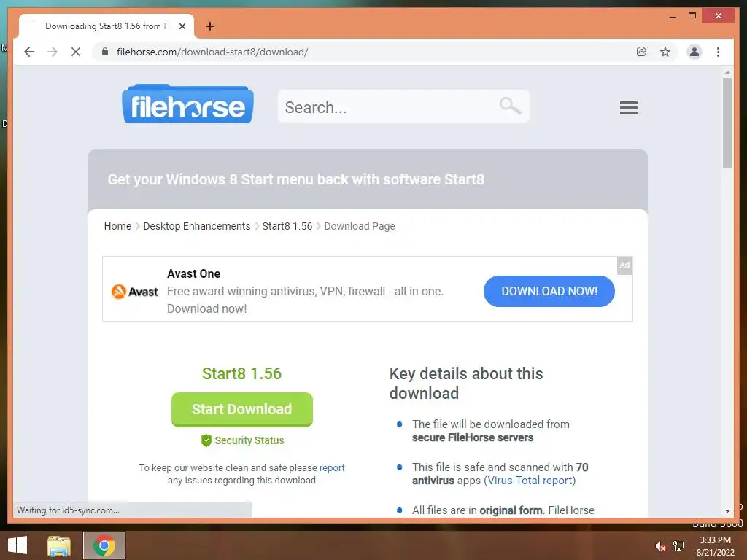747x560 pixels.
Task: Open a new browser tab
Action: 210,26
